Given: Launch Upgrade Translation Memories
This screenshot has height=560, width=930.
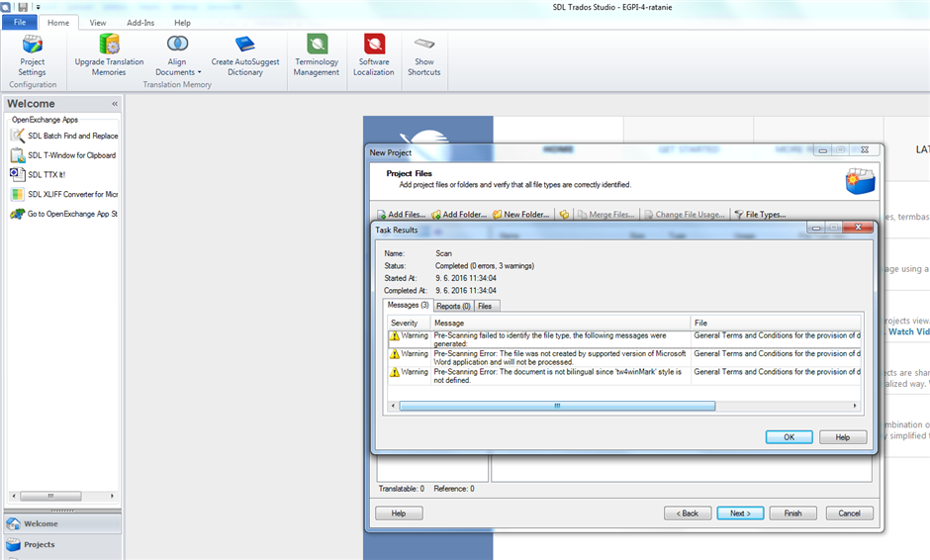Looking at the screenshot, I should (109, 55).
